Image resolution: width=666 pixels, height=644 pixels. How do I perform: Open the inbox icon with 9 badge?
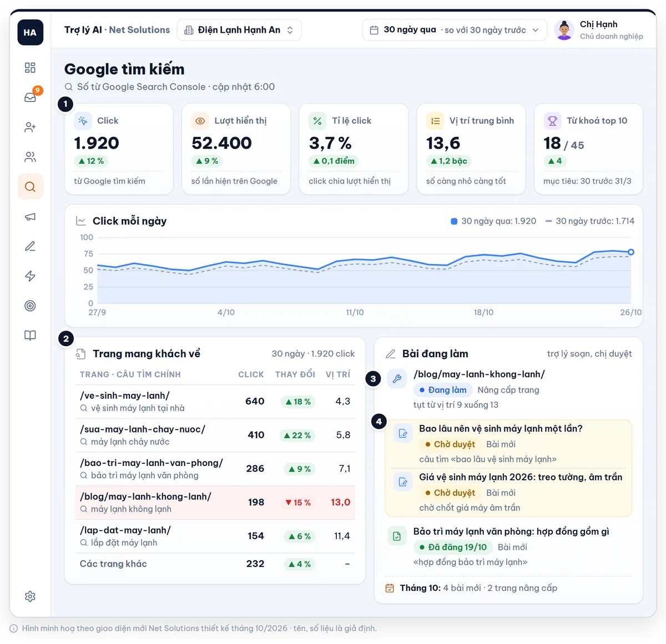point(30,98)
